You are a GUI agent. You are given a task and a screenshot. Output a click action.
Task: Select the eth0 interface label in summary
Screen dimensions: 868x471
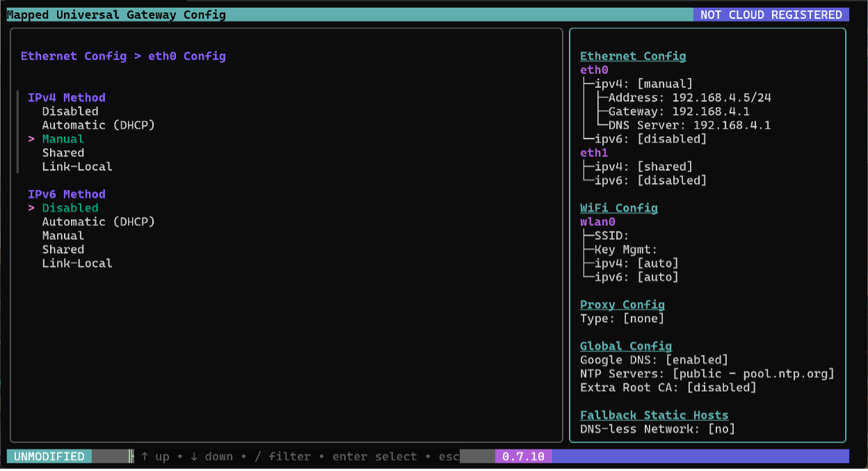click(x=594, y=70)
